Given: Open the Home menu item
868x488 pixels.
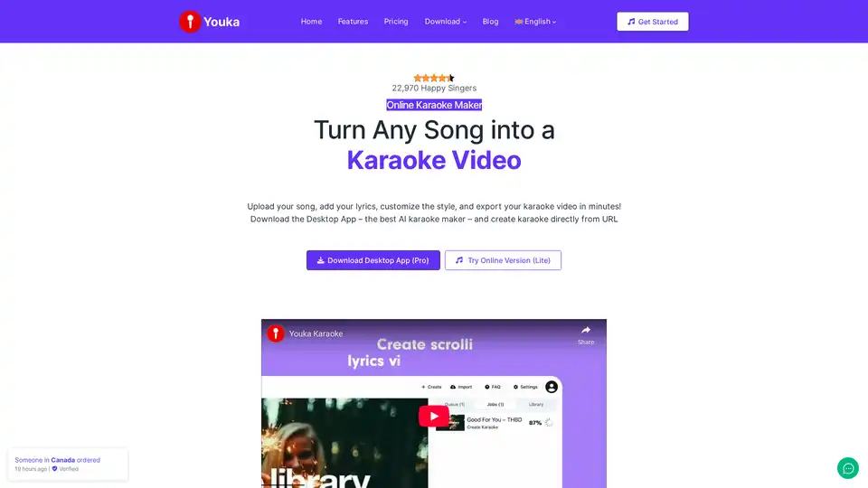Looking at the screenshot, I should pyautogui.click(x=311, y=22).
